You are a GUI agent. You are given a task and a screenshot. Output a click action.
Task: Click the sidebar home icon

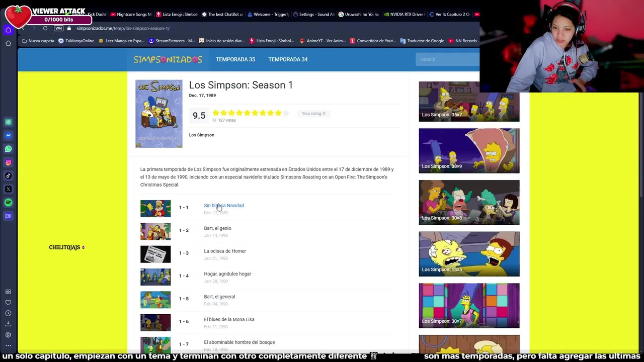(8, 30)
